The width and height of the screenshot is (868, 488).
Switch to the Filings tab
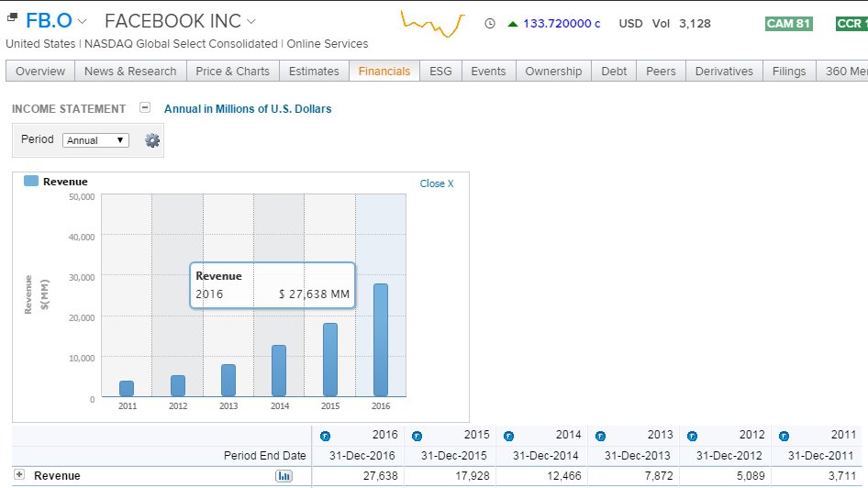tap(789, 72)
